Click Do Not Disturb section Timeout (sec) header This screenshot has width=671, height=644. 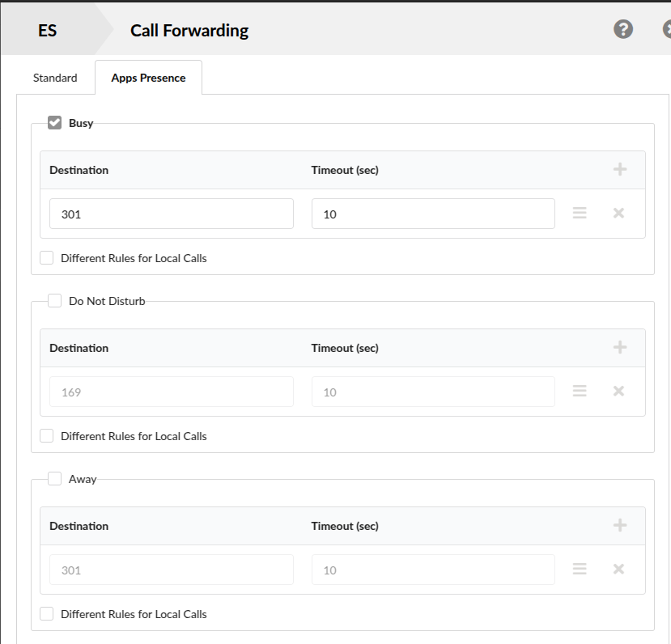pyautogui.click(x=345, y=348)
